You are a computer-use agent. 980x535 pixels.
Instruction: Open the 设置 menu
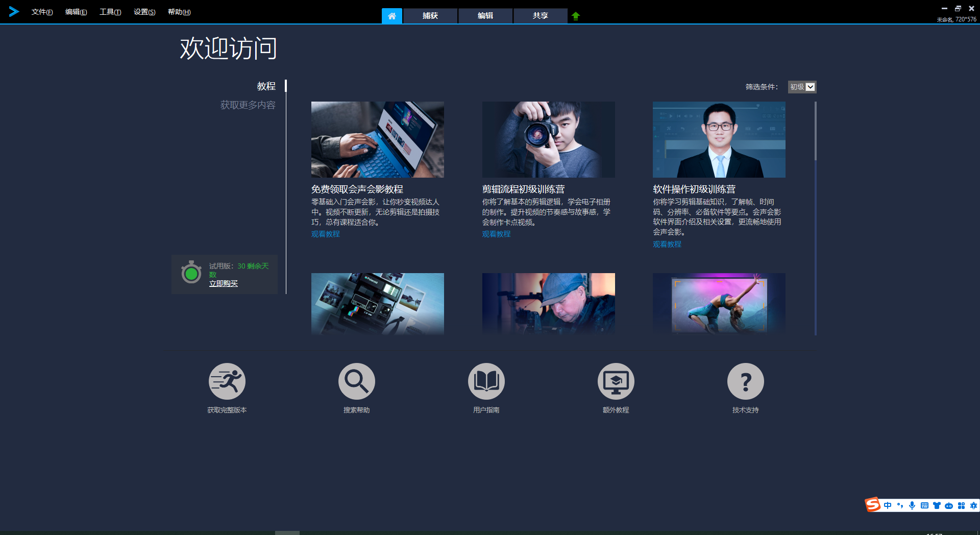[x=144, y=12]
